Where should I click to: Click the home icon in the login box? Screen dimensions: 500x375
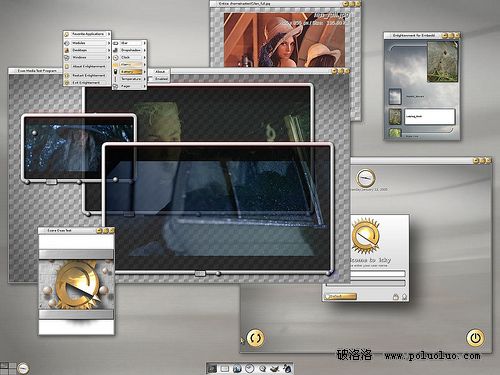click(404, 297)
